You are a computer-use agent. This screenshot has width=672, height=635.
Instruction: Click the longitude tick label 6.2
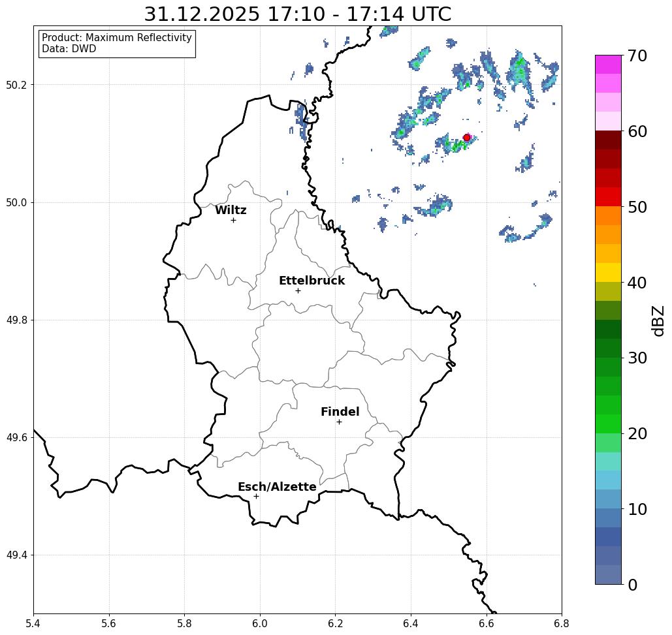[336, 623]
